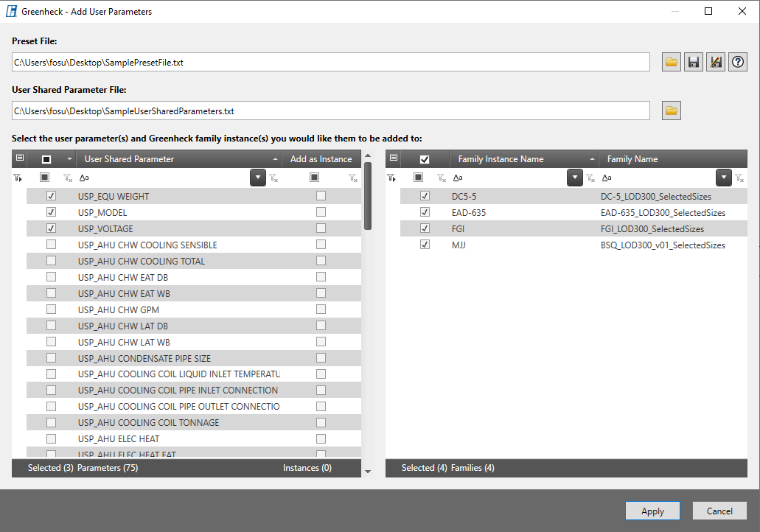Open field chooser icon in parameter grid header
This screenshot has height=532, width=760.
[20, 158]
